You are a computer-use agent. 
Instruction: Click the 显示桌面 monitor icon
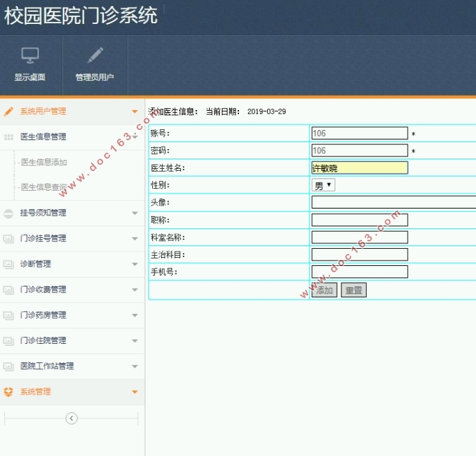pos(30,55)
